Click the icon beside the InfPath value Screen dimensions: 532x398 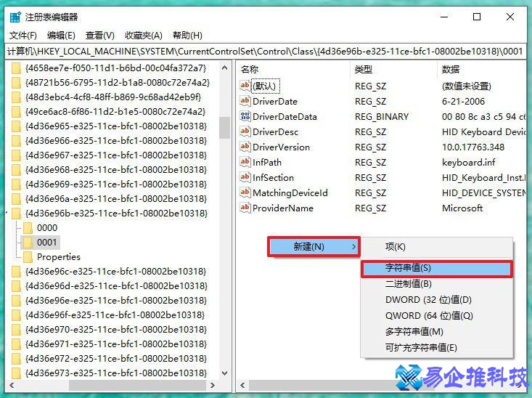point(245,163)
